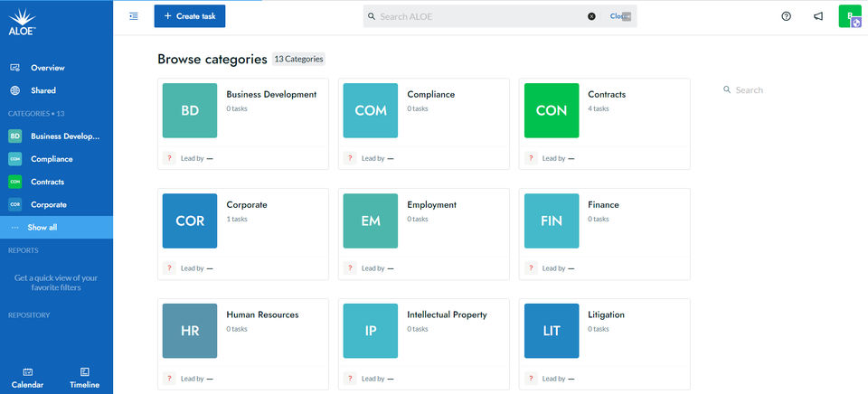Image resolution: width=868 pixels, height=394 pixels.
Task: Click the CON badge in sidebar
Action: click(15, 182)
